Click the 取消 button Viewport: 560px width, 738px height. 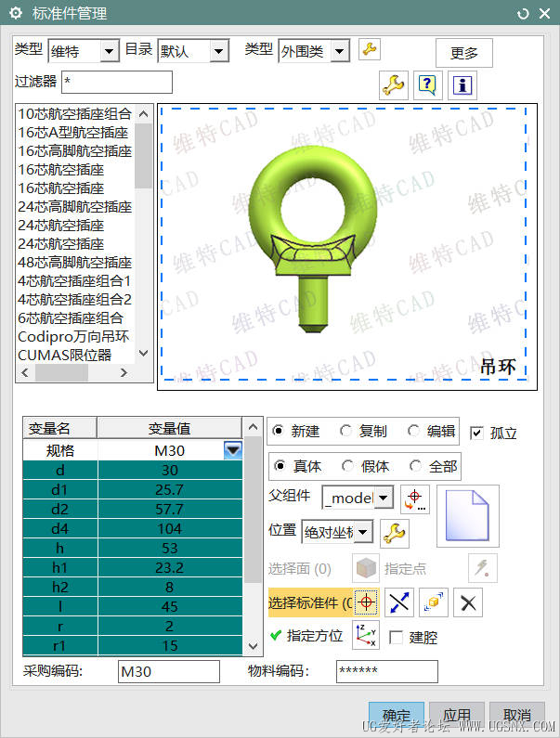pyautogui.click(x=517, y=716)
